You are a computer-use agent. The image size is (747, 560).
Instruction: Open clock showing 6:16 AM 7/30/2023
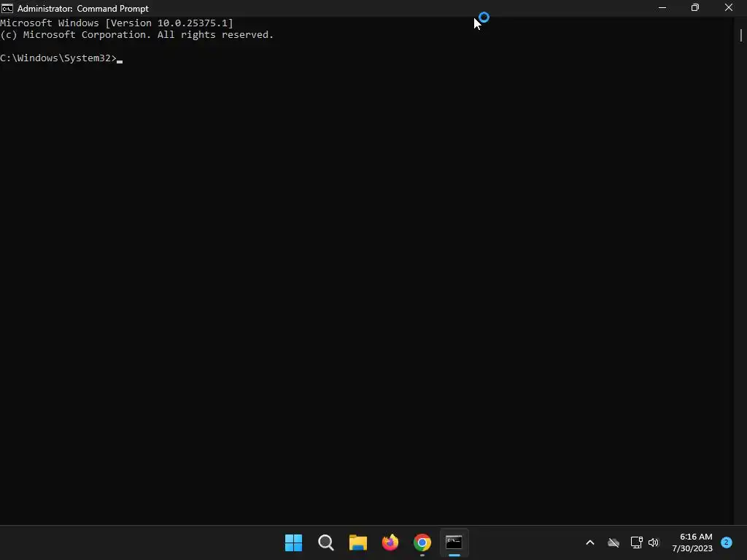(692, 542)
